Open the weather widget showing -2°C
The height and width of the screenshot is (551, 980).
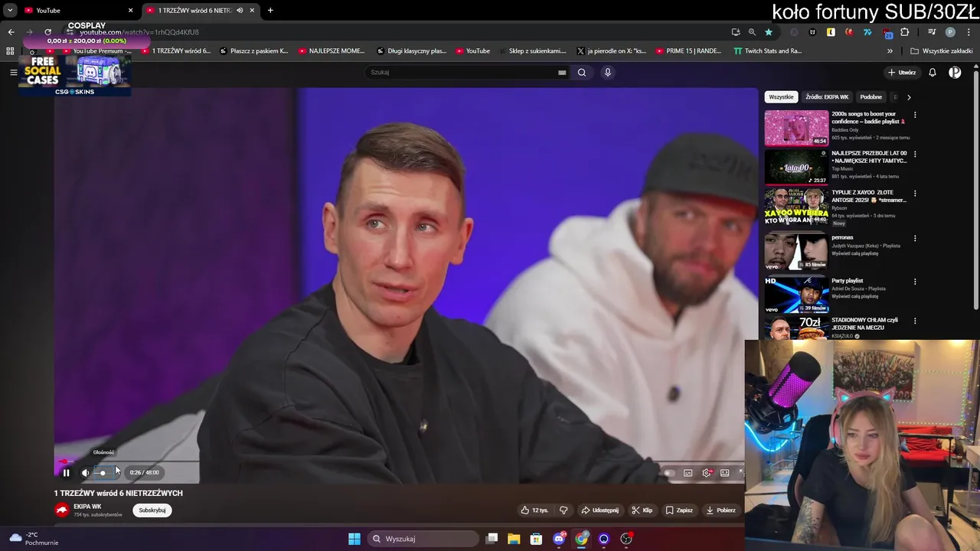pyautogui.click(x=34, y=539)
